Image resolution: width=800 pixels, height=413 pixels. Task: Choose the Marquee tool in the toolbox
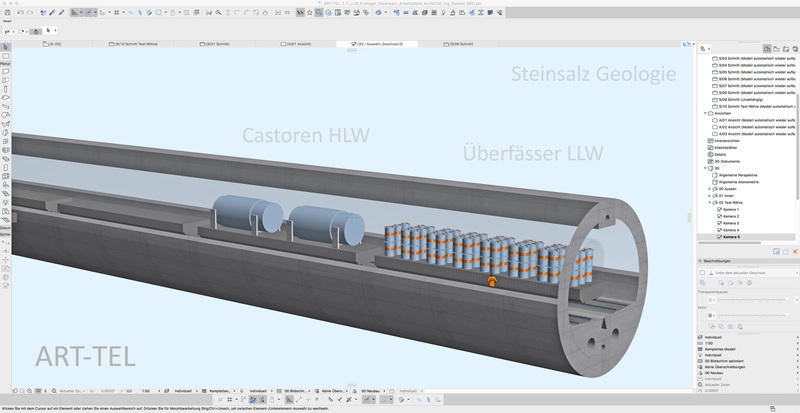(x=5, y=56)
